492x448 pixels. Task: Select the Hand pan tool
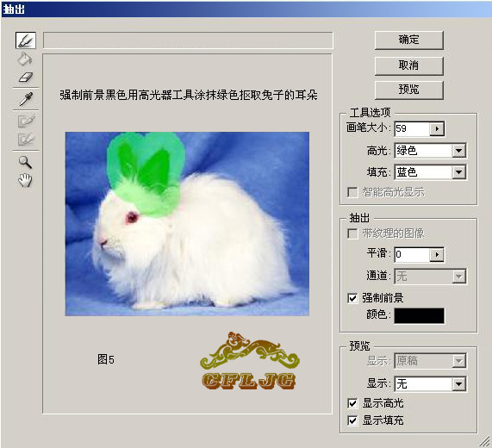(25, 180)
